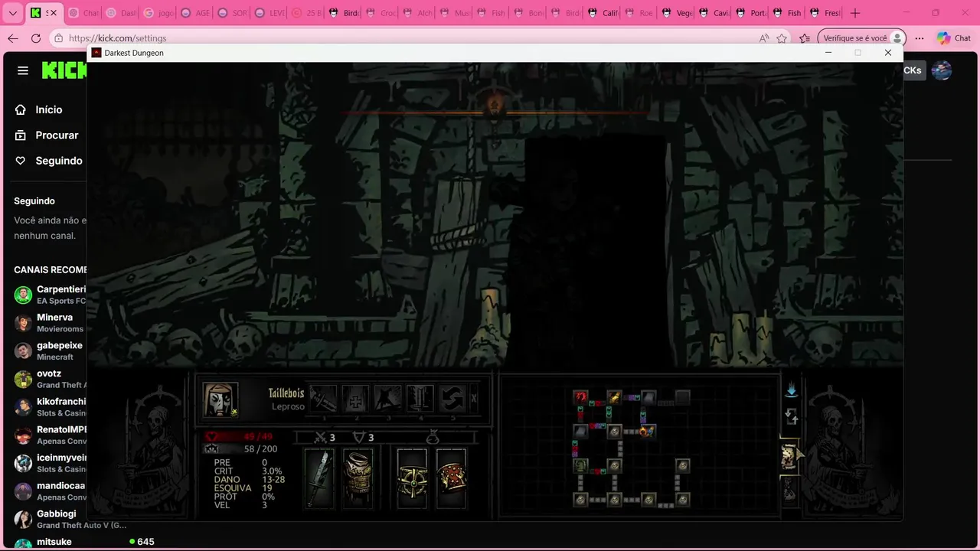
Task: Switch to the 'Calif' browser tab
Action: [x=602, y=13]
